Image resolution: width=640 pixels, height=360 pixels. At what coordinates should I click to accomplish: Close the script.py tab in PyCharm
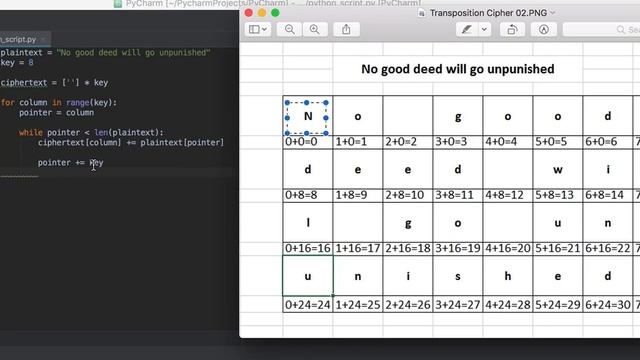pyautogui.click(x=43, y=40)
